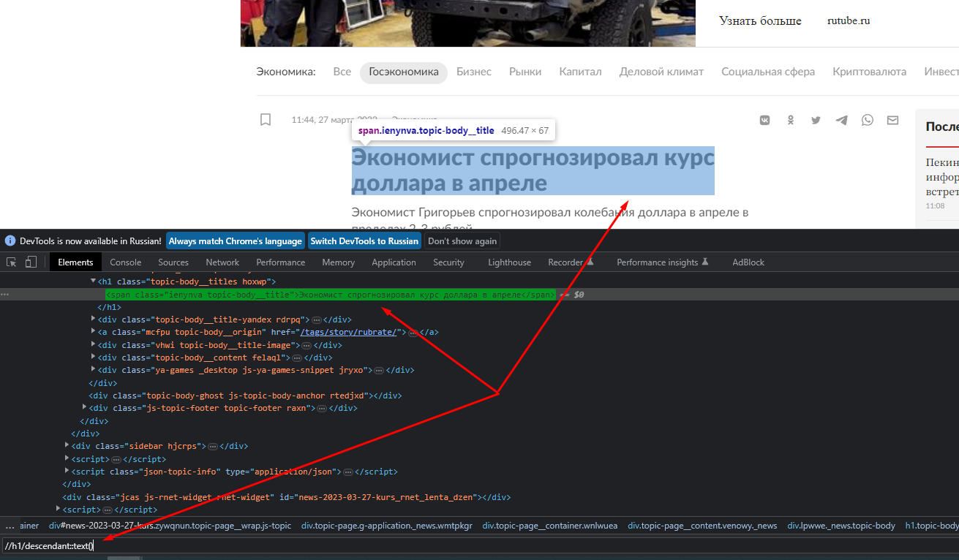
Task: Share the article via Telegram
Action: (842, 120)
